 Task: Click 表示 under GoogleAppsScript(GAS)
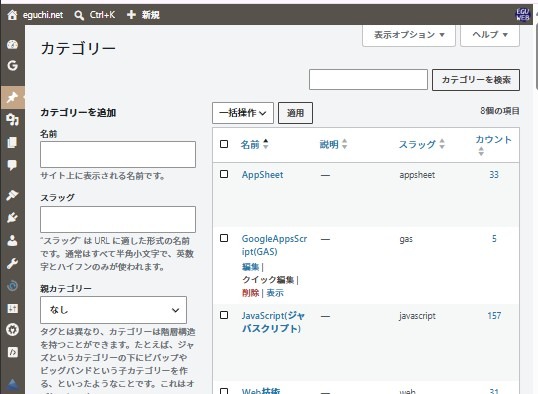pos(275,293)
